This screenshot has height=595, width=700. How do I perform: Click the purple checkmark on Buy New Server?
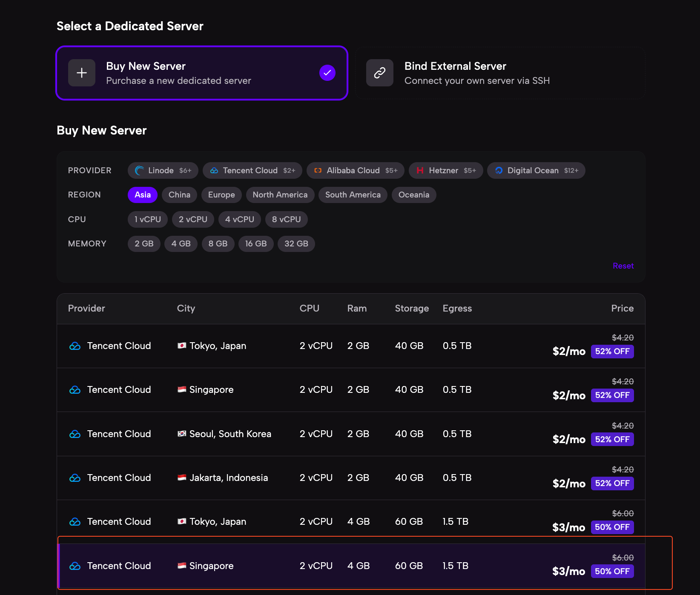[x=327, y=73]
